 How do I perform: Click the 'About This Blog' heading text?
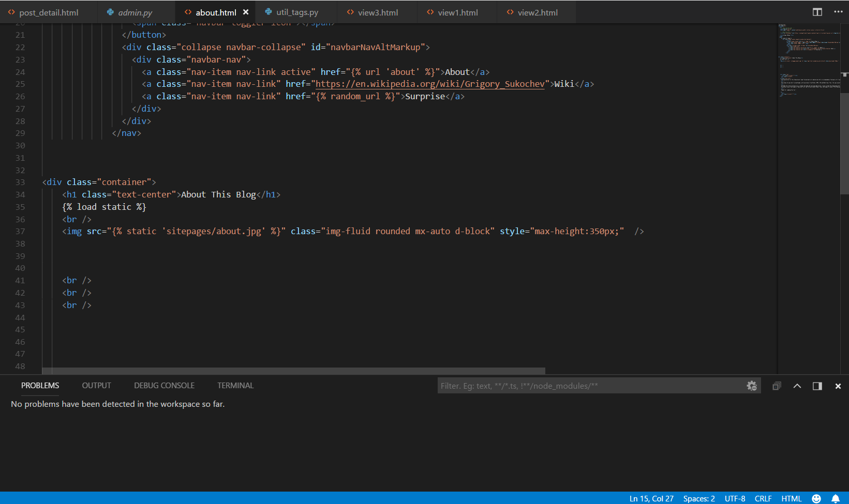[x=218, y=194]
